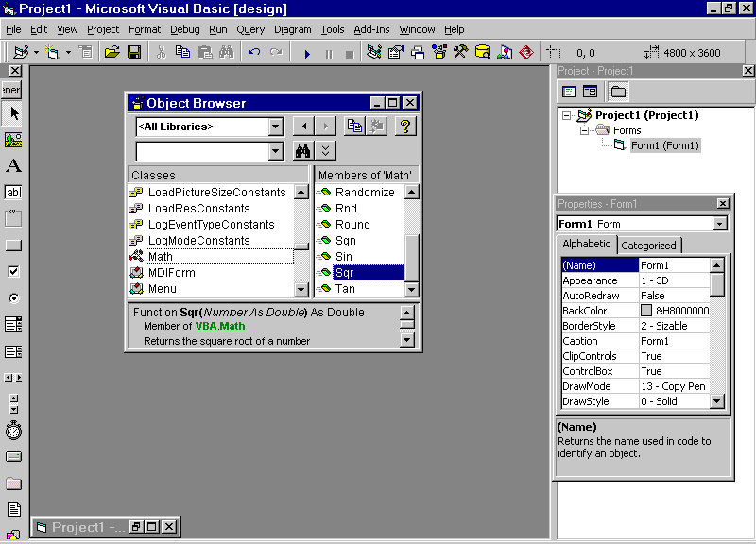Click the Properties list down scroll arrow
756x544 pixels.
(x=717, y=401)
